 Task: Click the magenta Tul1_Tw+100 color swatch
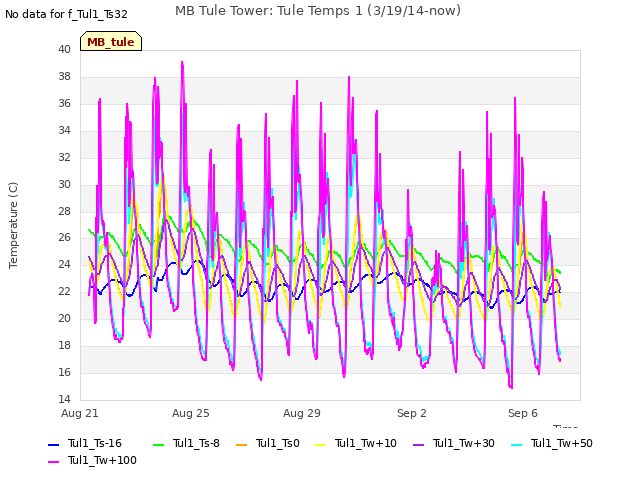[x=53, y=461]
